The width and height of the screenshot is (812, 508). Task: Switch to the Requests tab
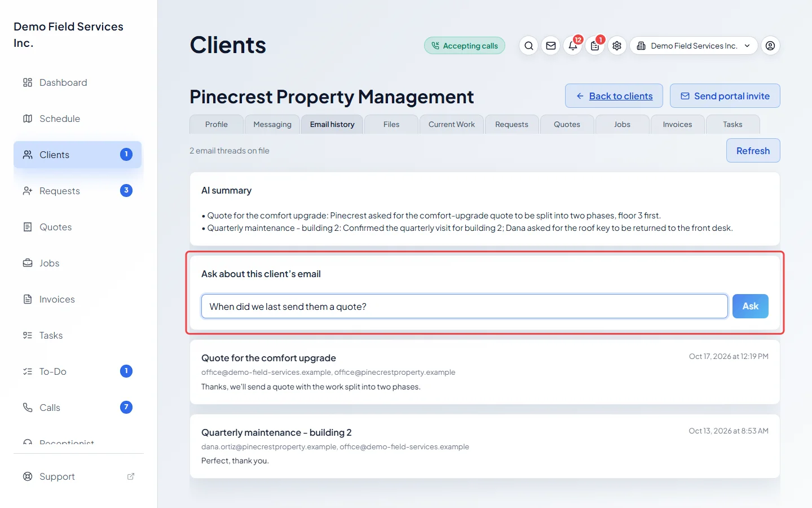[512, 124]
